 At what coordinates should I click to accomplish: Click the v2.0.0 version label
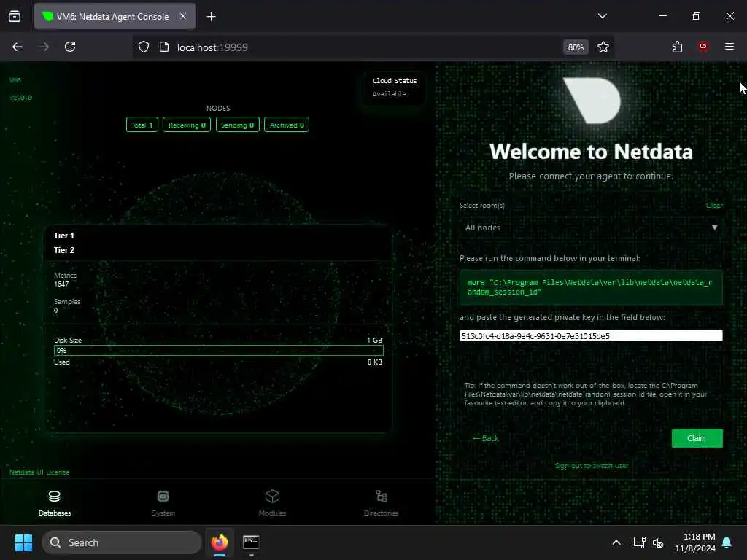click(x=20, y=98)
